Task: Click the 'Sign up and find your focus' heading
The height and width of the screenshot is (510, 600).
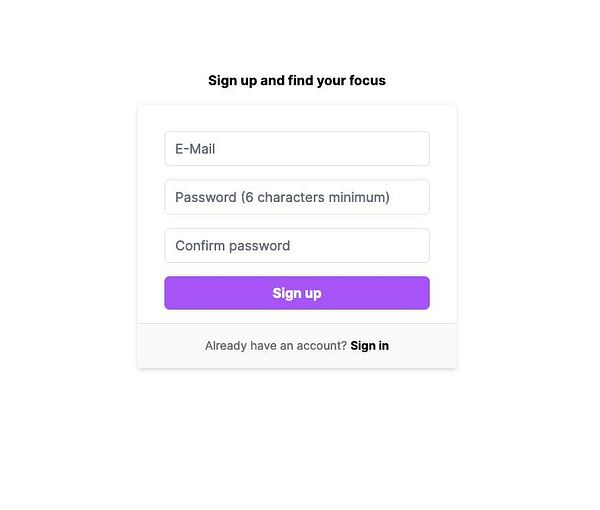Action: 297,80
